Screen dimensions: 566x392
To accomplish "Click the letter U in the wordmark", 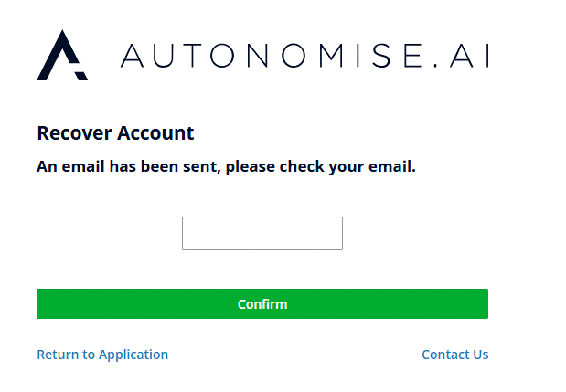I will tap(164, 56).
